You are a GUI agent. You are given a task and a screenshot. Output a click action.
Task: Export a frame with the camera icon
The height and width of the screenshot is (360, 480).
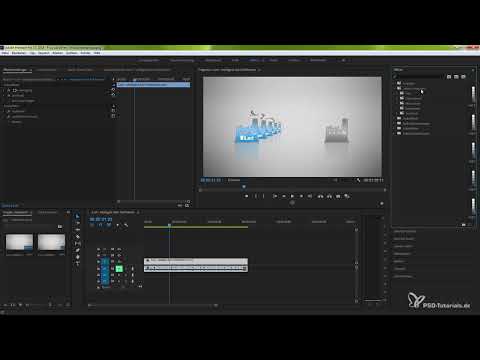(x=338, y=196)
